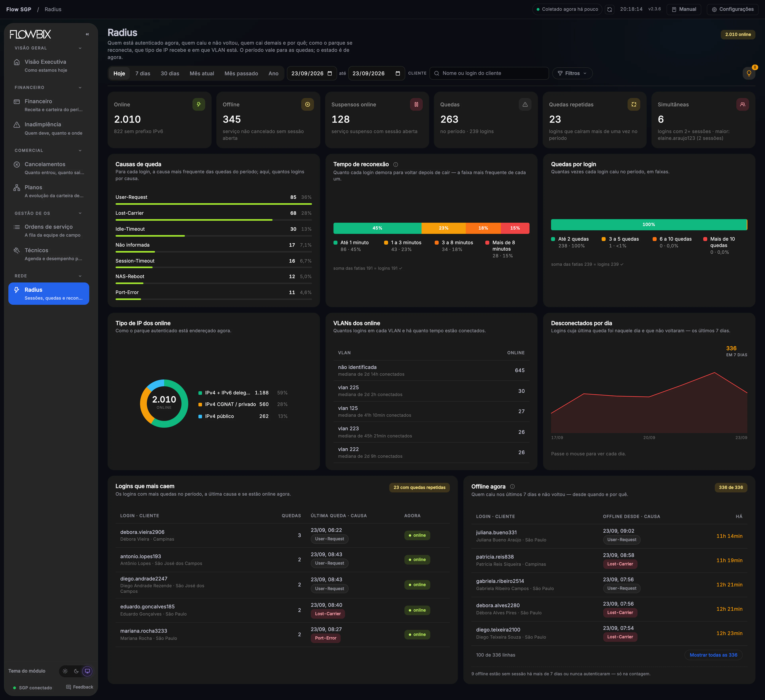This screenshot has height=700, width=765.
Task: Click the red 15% reconnection bar segment
Action: pos(515,228)
